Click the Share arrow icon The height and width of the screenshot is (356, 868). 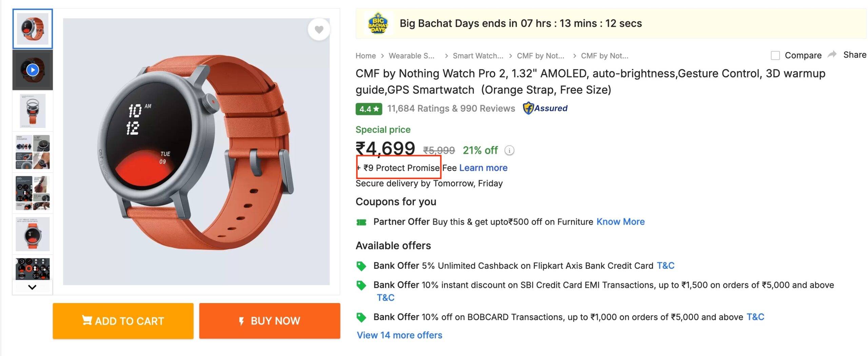pos(832,55)
